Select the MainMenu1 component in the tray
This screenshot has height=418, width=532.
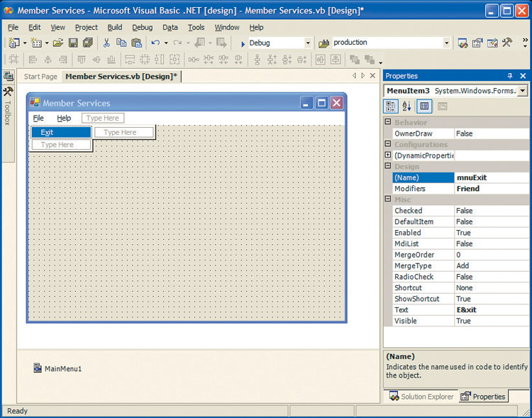[57, 368]
